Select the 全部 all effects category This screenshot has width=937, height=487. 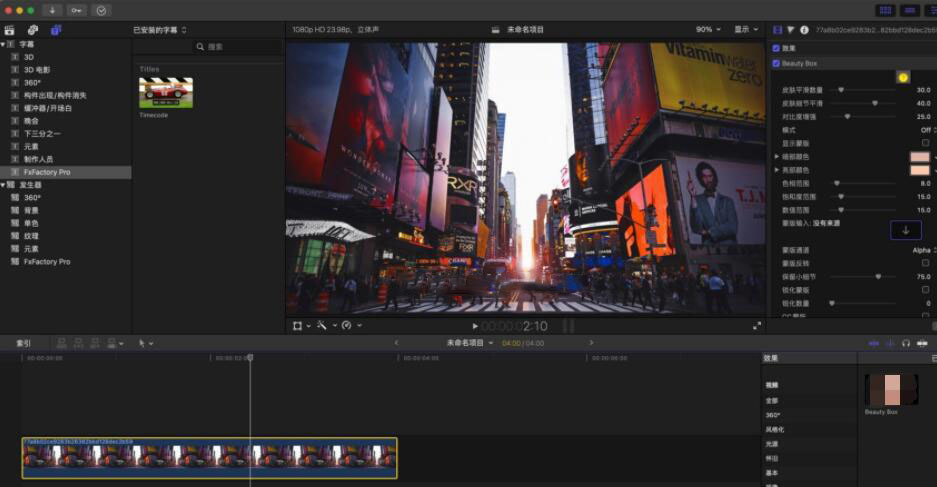(x=772, y=401)
